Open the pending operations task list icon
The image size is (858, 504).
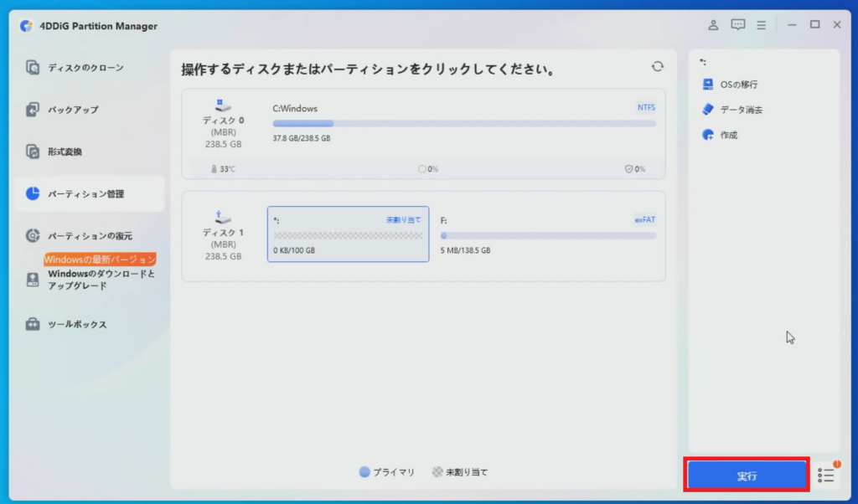tap(826, 475)
